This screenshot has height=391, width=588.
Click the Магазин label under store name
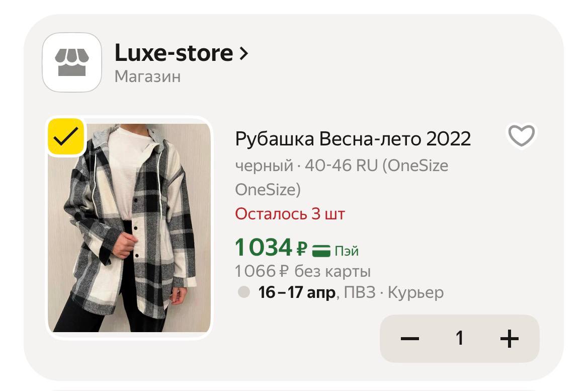[x=147, y=76]
